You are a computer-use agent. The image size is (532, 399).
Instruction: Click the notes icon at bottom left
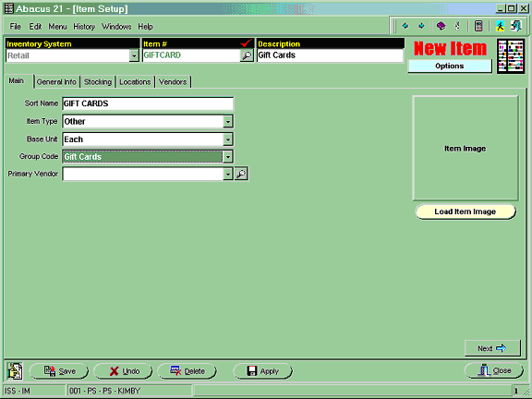15,371
